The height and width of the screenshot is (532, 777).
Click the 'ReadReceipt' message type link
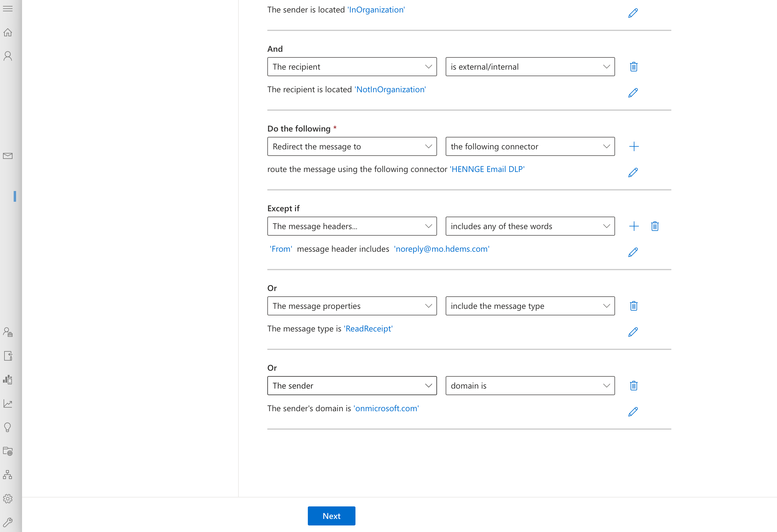tap(368, 329)
